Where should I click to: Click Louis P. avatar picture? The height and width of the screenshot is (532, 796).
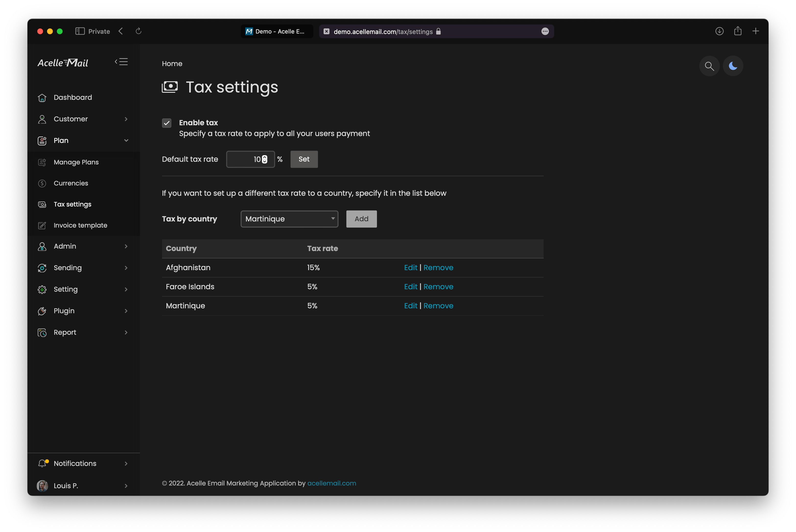coord(42,486)
